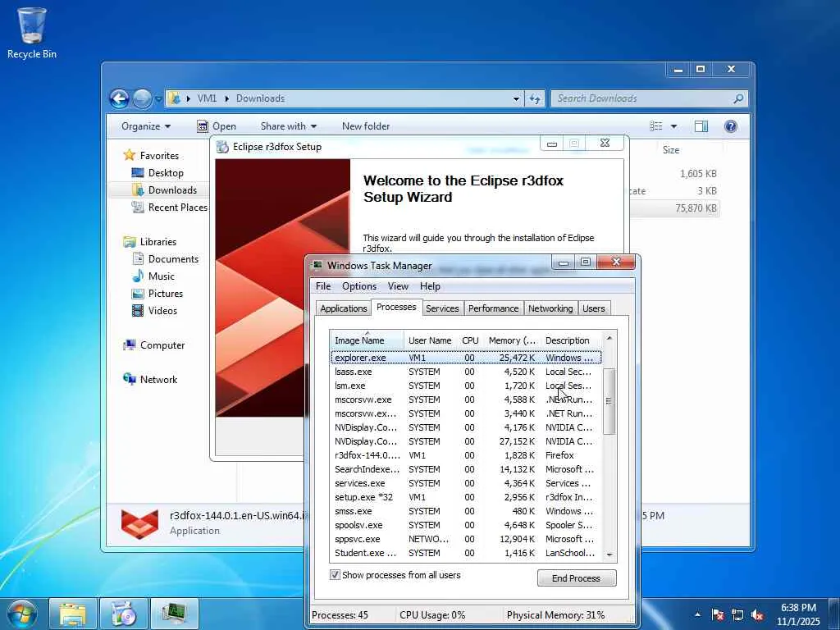
Task: Click process list vertical scrollbar thumb
Action: [x=609, y=400]
